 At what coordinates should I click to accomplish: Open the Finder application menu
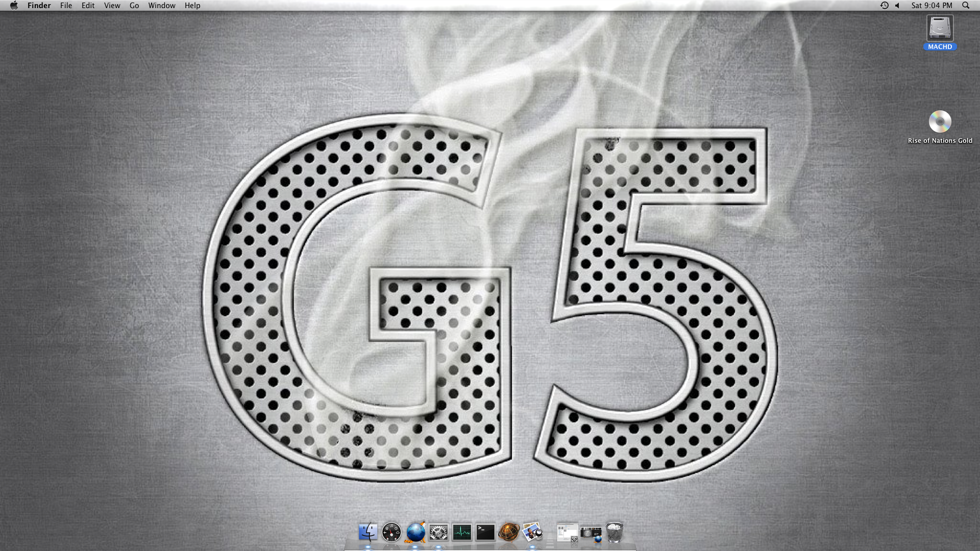tap(39, 5)
